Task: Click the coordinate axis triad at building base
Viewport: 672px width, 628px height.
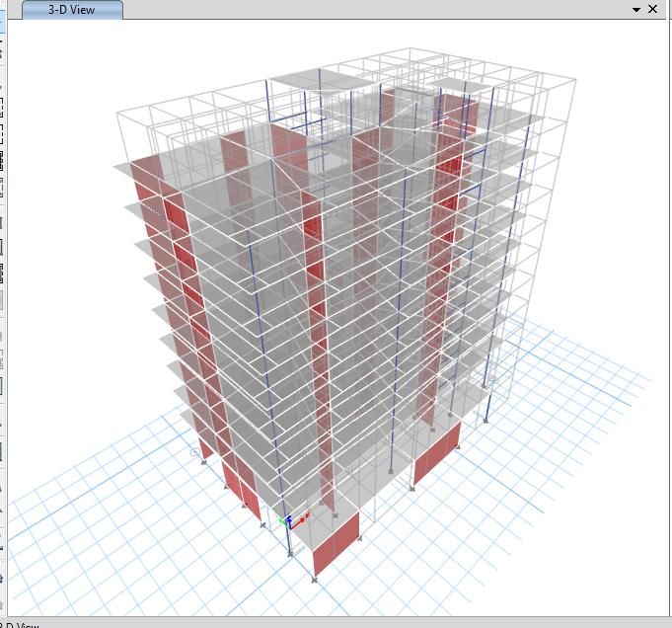Action: [x=290, y=519]
